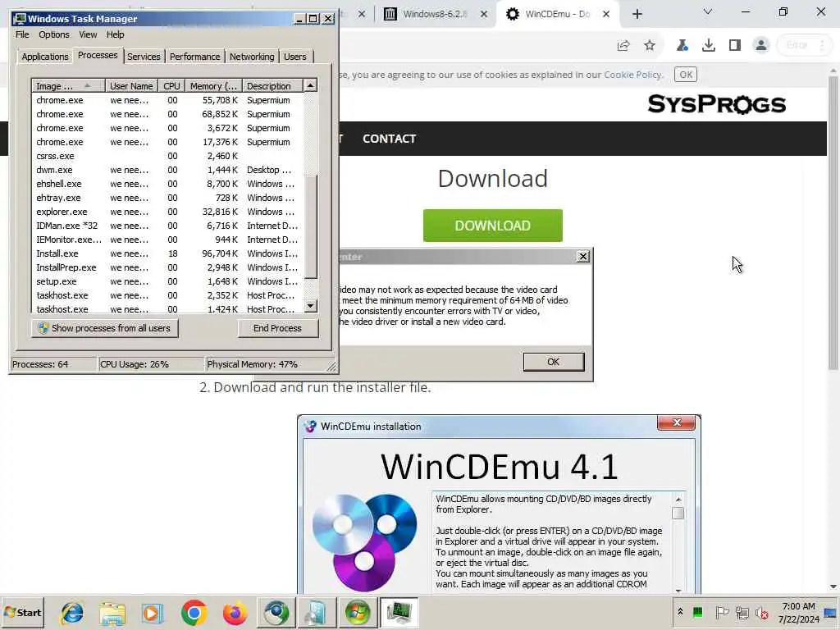Click the Windows installer taskbar icon
Image resolution: width=840 pixels, height=630 pixels.
(x=316, y=612)
